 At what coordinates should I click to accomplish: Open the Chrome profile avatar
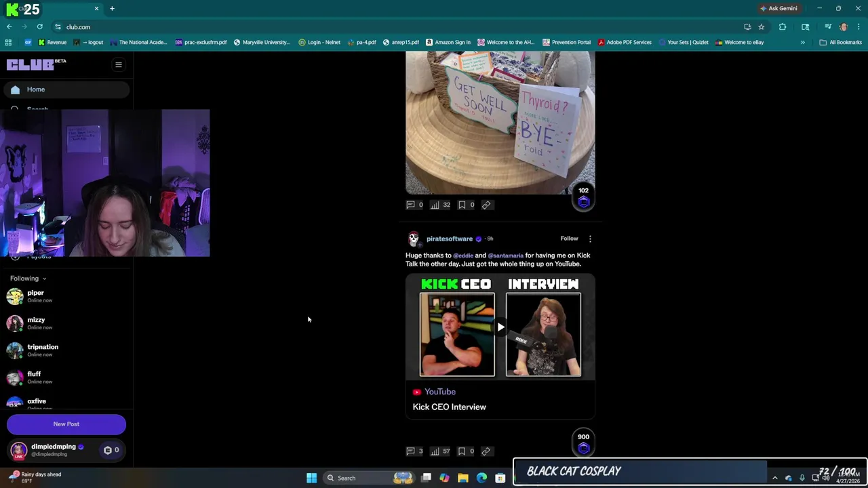(843, 27)
